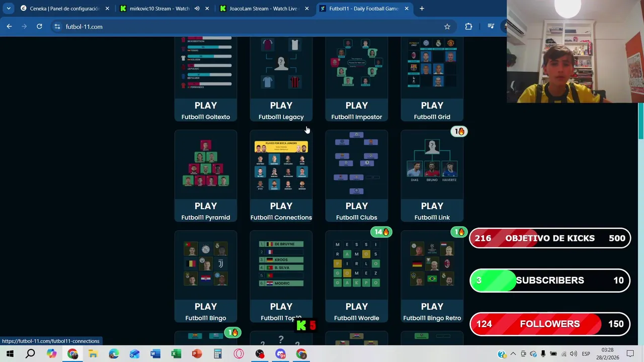Mute the mirkovic10 Stream tab audio
644x362 pixels.
(197, 9)
